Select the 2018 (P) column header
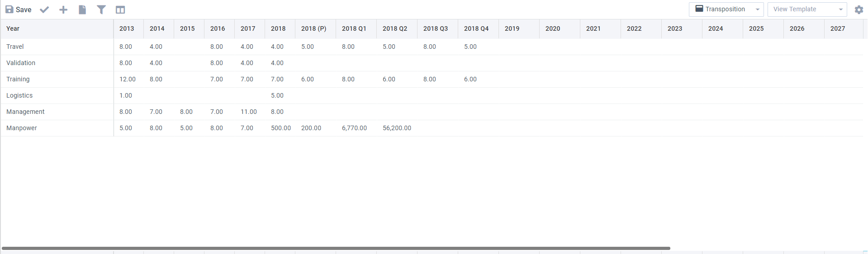Screen dimensions: 868x254 pos(313,28)
